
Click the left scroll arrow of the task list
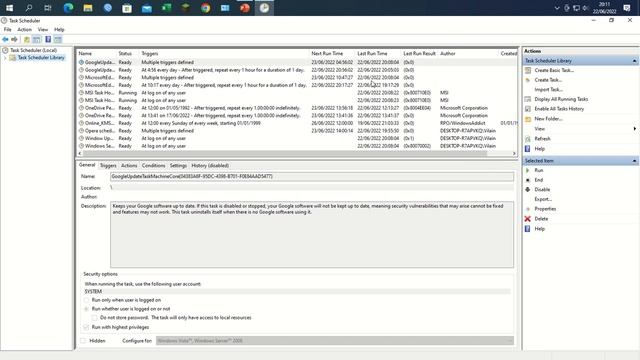tap(80, 153)
